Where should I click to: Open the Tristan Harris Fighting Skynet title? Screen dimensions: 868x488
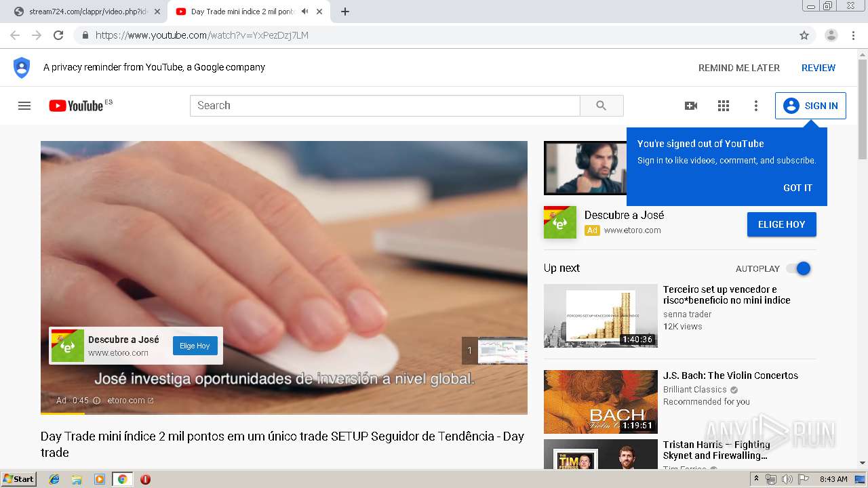(x=717, y=450)
